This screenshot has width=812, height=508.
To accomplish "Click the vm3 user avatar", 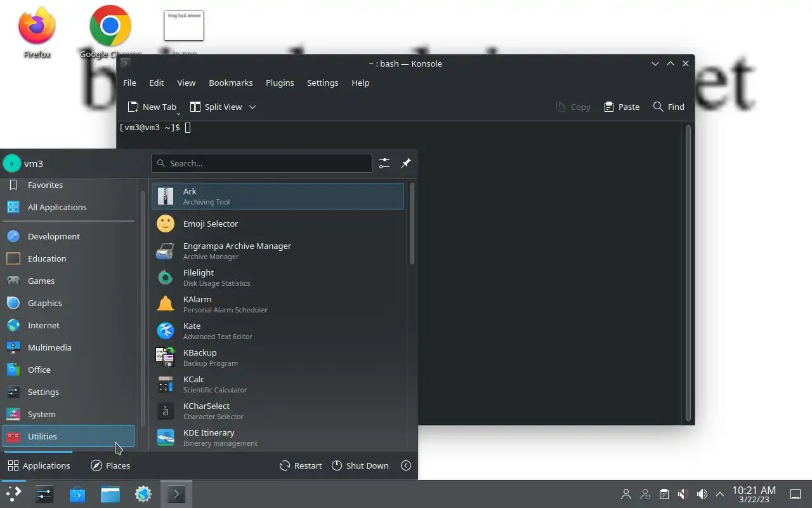I will click(12, 163).
